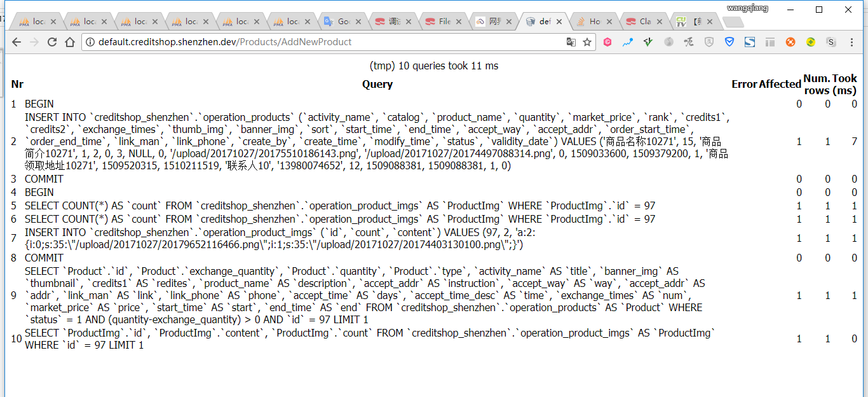Click the orange lifebuoy extension icon

[790, 42]
